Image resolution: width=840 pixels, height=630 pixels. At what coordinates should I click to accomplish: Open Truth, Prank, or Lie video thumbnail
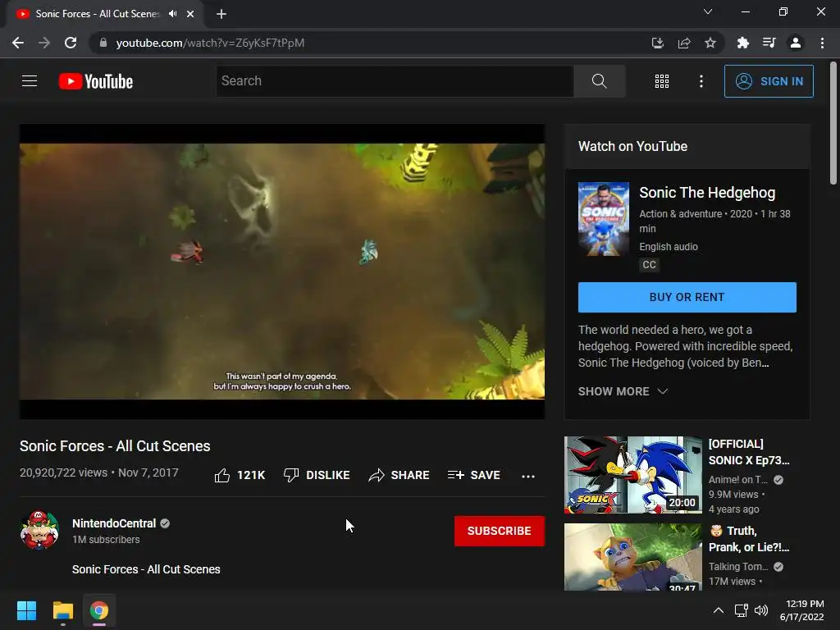coord(632,557)
